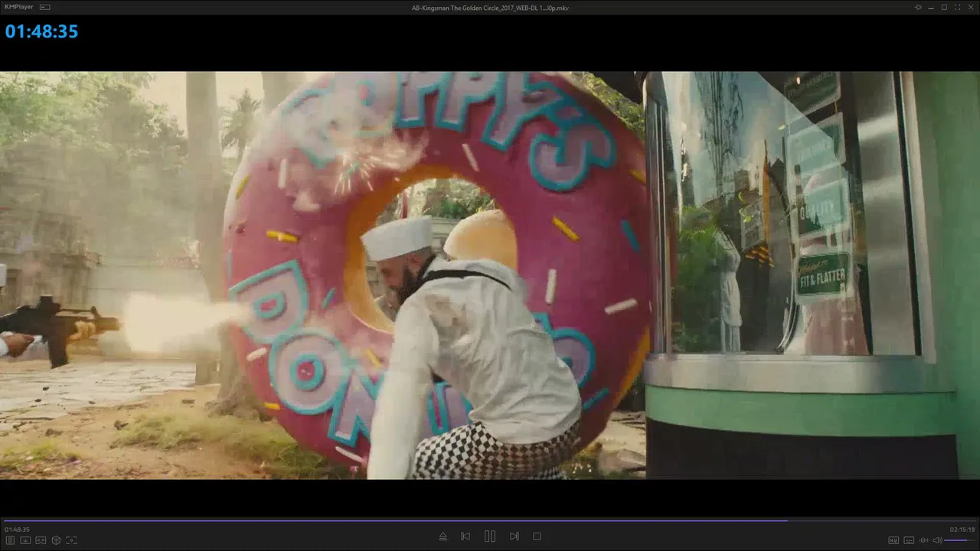Toggle the HW hardware acceleration button

pyautogui.click(x=893, y=540)
